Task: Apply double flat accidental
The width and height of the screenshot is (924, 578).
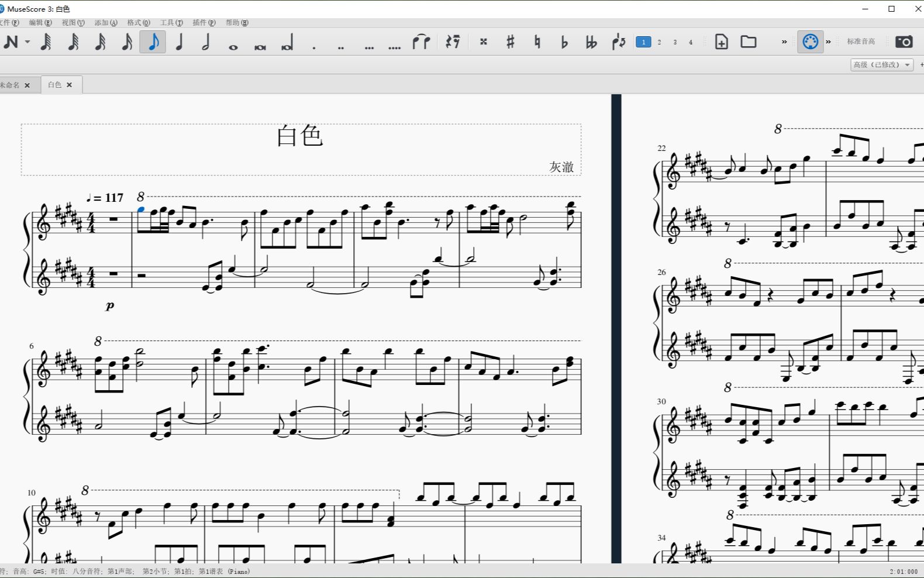Action: coord(591,42)
